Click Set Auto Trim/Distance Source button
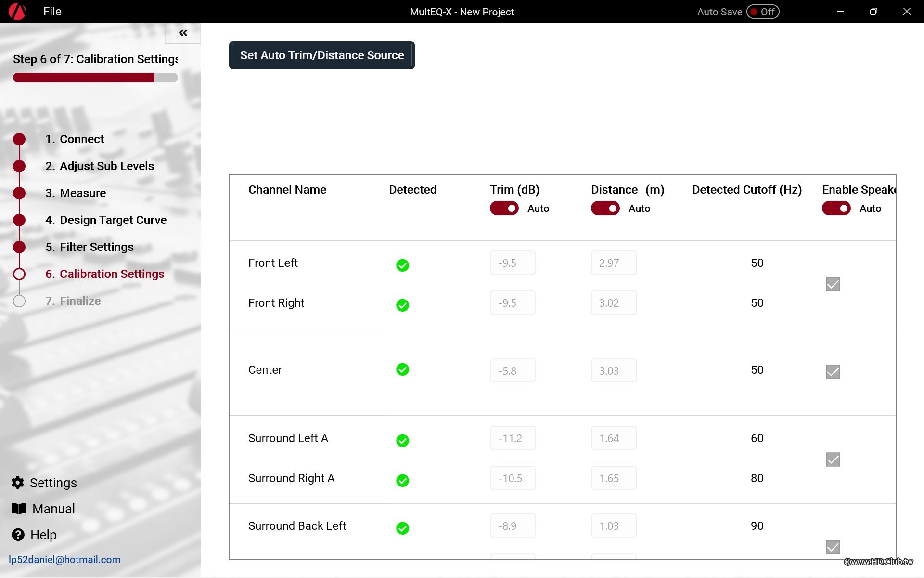The image size is (924, 578). [321, 55]
